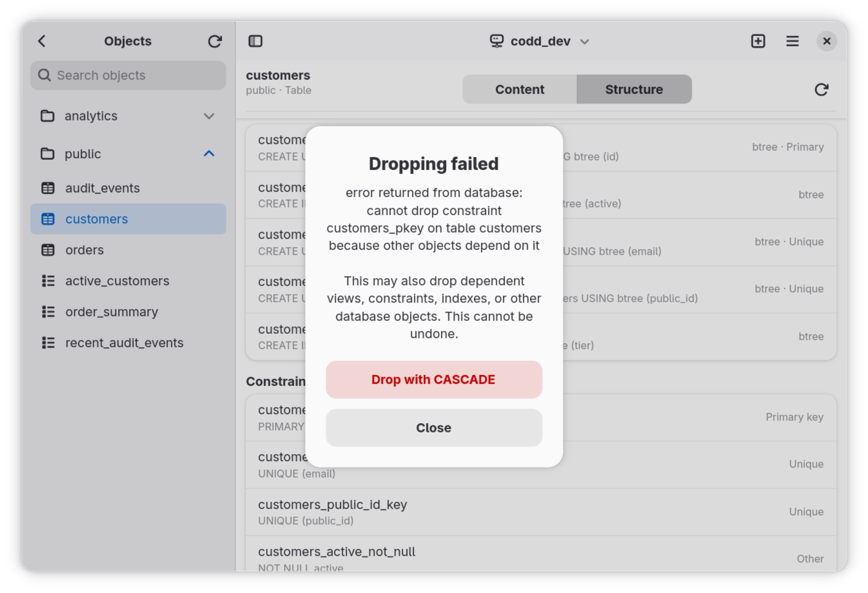Click the back arrow in Objects panel
This screenshot has height=593, width=868.
[42, 41]
